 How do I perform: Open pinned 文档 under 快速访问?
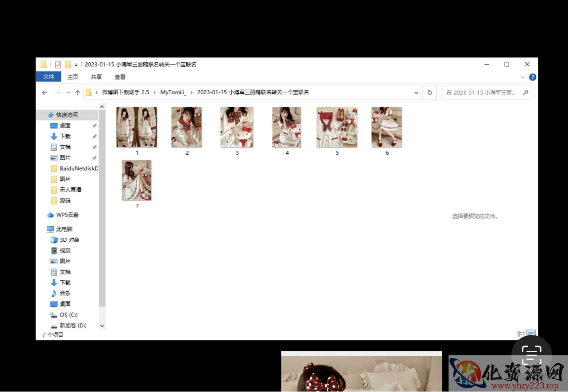coord(65,147)
